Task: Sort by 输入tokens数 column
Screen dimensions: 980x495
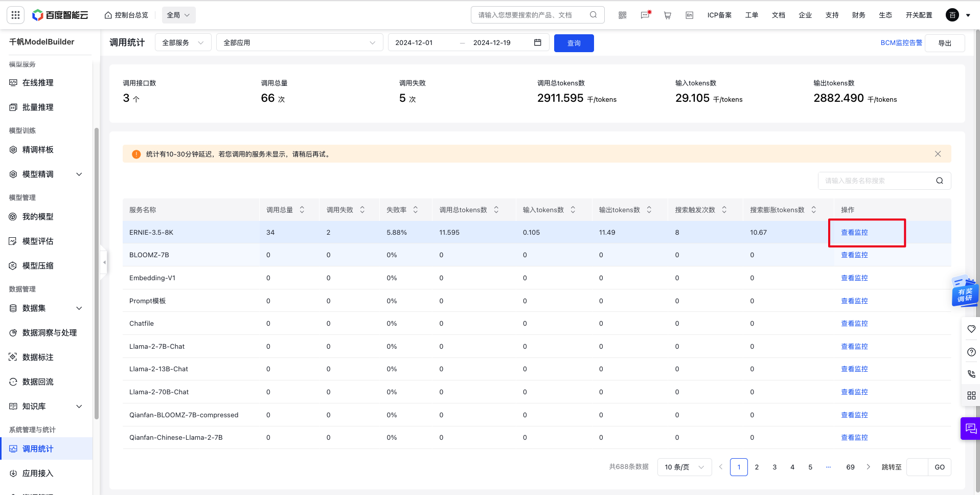Action: point(573,210)
